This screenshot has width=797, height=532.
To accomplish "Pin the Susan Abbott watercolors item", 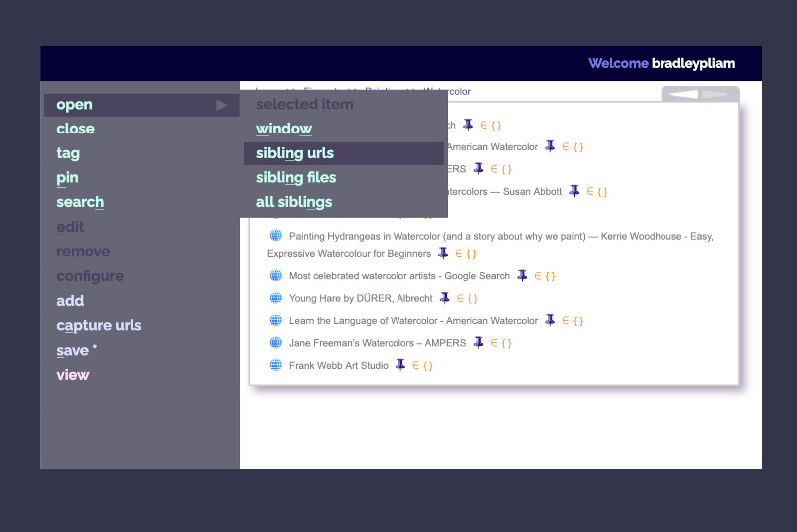I will (574, 191).
